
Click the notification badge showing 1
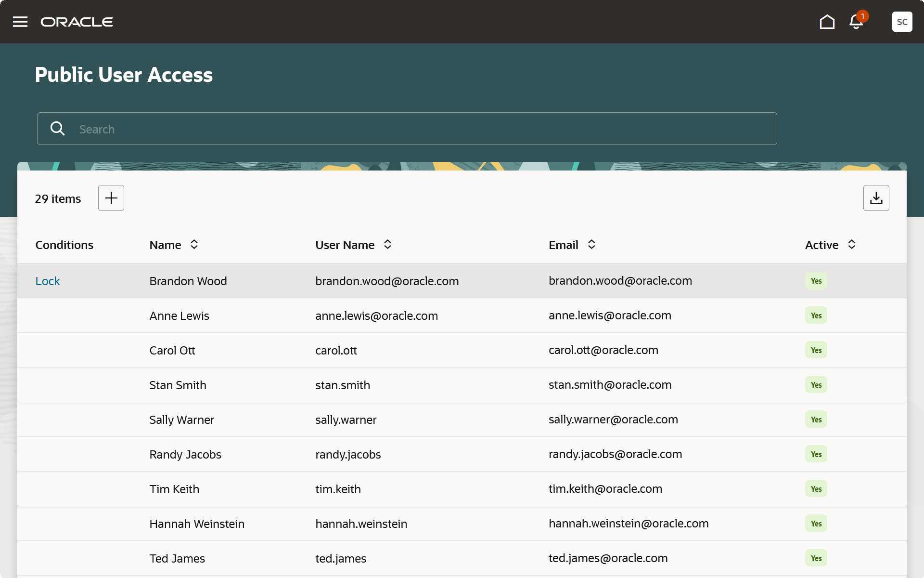(862, 15)
